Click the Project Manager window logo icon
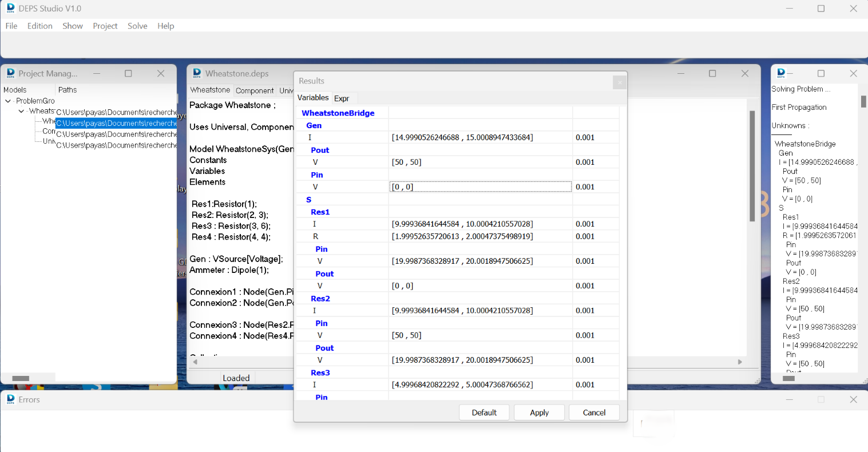The width and height of the screenshot is (868, 452). (x=10, y=73)
